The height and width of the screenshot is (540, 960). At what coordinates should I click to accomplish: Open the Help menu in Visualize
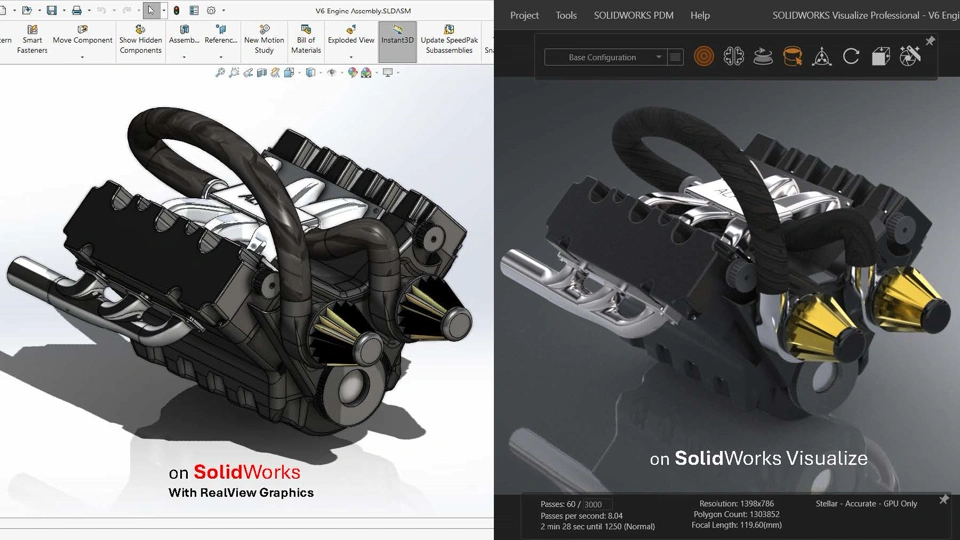pyautogui.click(x=700, y=15)
